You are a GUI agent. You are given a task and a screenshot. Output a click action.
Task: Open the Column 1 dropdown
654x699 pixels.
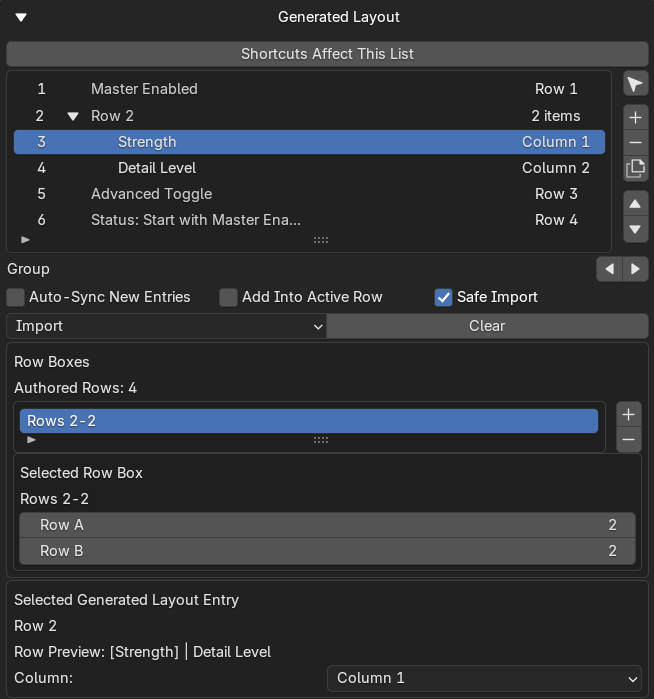coord(485,678)
